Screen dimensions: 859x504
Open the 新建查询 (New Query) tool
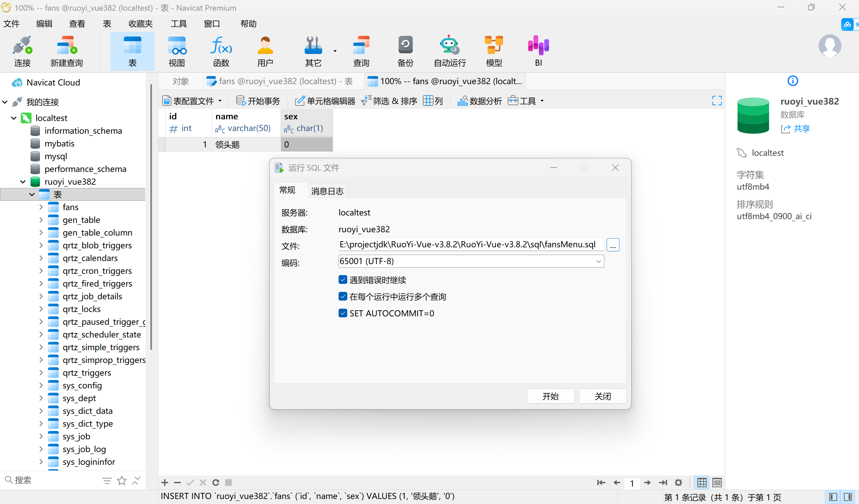(66, 50)
